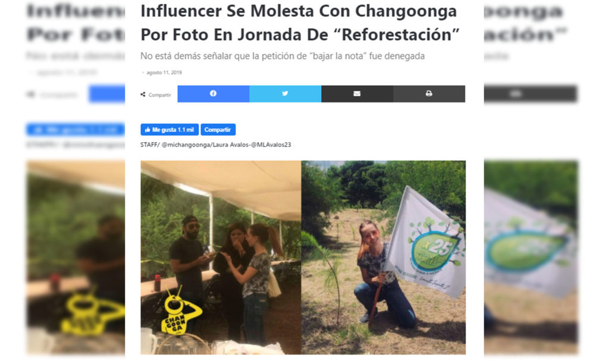Click the Compartir share arrow icon
Viewport: 609px width, 364px height.
(x=143, y=95)
